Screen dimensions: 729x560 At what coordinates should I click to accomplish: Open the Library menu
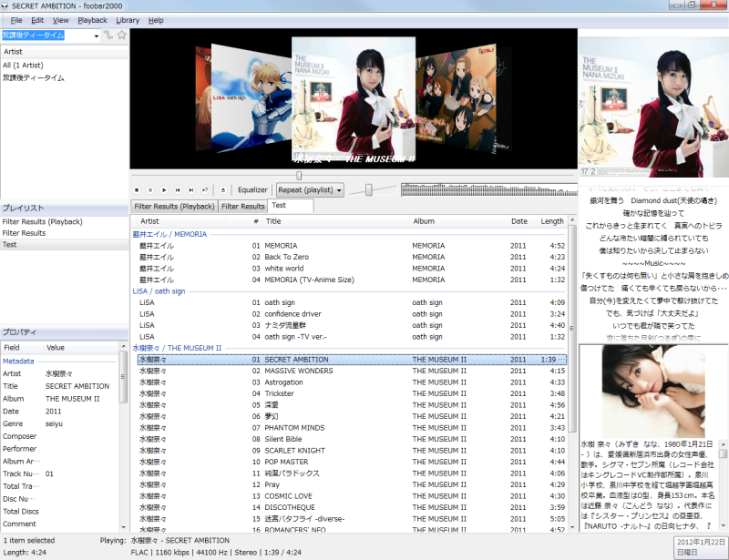click(x=128, y=20)
